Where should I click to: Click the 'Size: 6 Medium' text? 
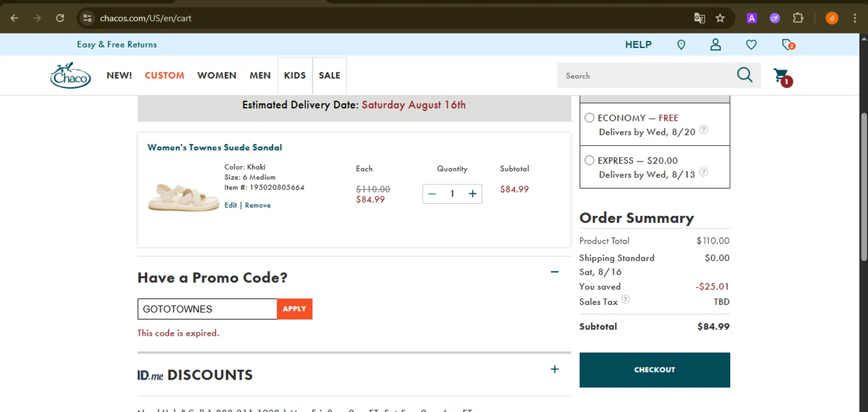(x=250, y=177)
